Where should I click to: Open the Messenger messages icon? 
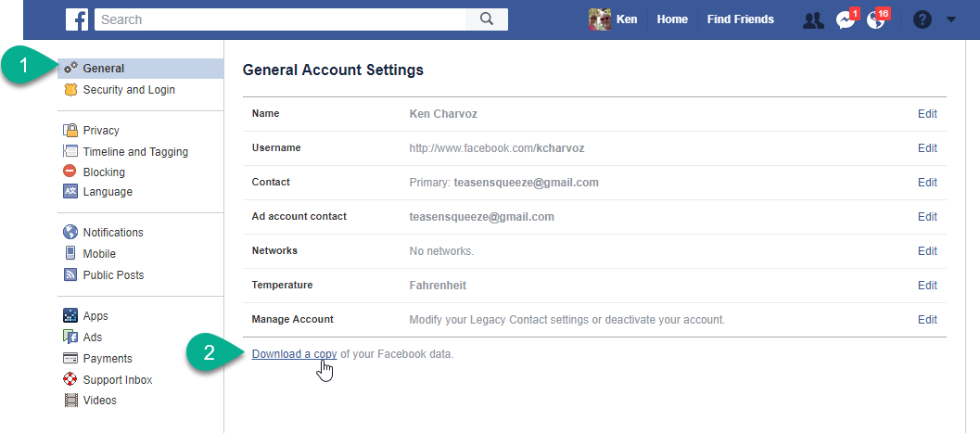846,20
